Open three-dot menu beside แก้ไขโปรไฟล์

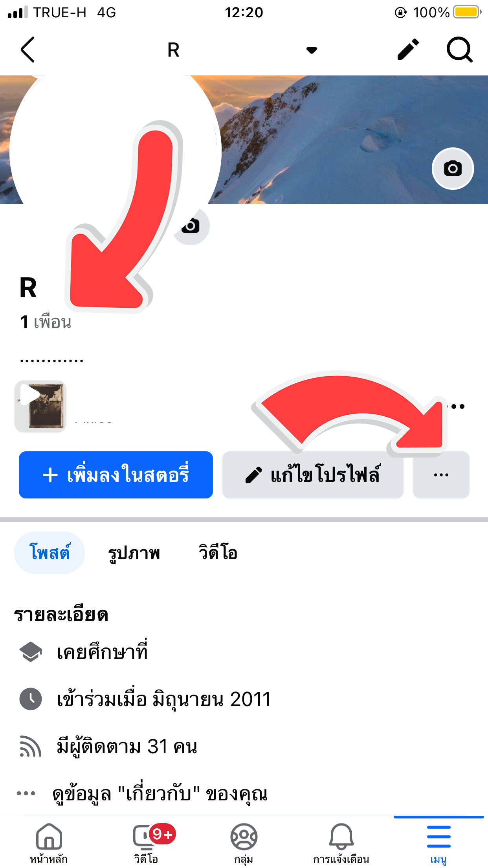tap(441, 475)
